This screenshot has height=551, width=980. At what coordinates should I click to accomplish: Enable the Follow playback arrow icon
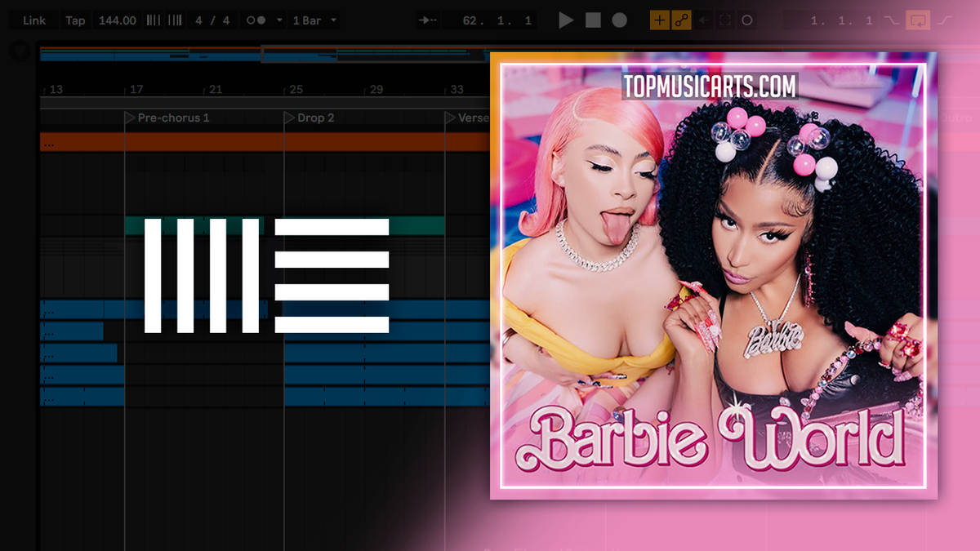[x=426, y=20]
